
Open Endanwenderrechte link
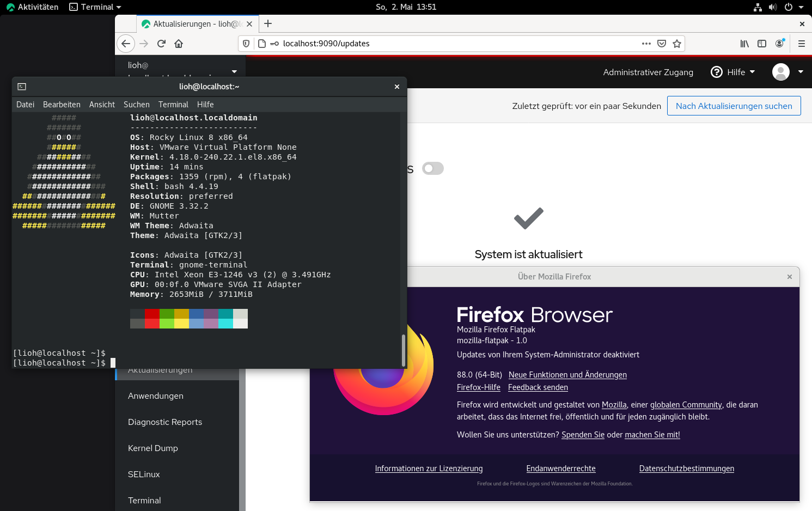(x=561, y=469)
